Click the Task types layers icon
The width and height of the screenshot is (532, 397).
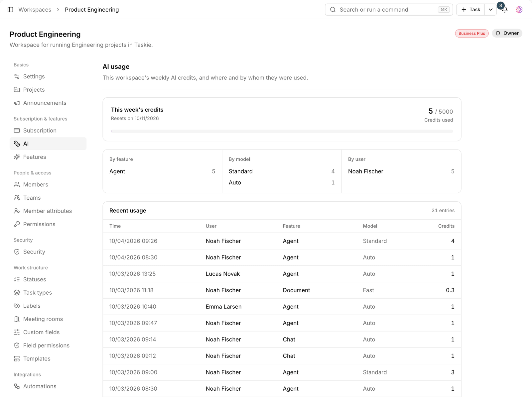17,293
